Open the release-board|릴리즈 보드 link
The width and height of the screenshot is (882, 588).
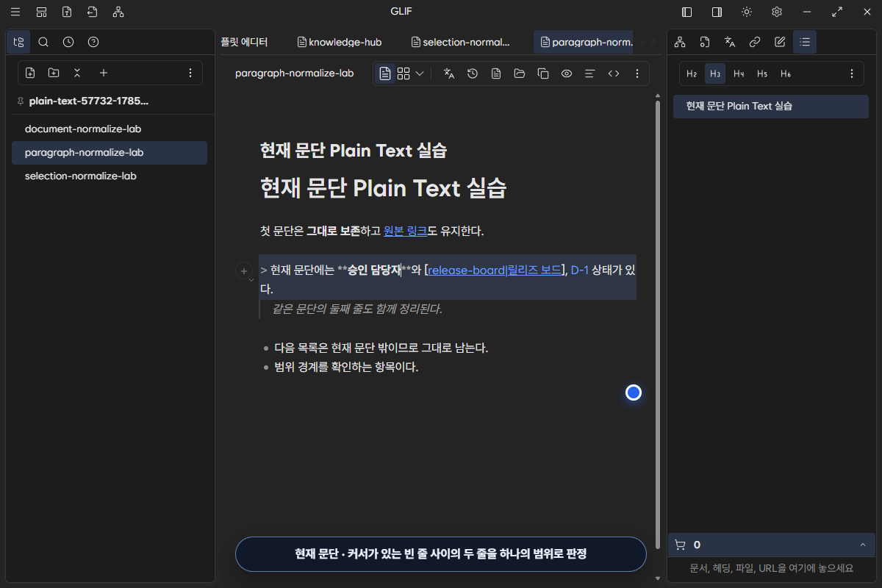[495, 270]
